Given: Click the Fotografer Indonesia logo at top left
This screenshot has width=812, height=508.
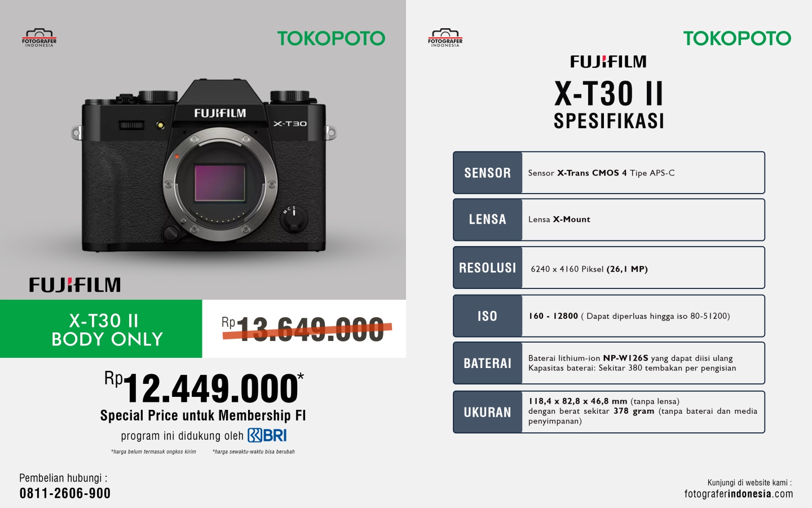Looking at the screenshot, I should point(39,38).
